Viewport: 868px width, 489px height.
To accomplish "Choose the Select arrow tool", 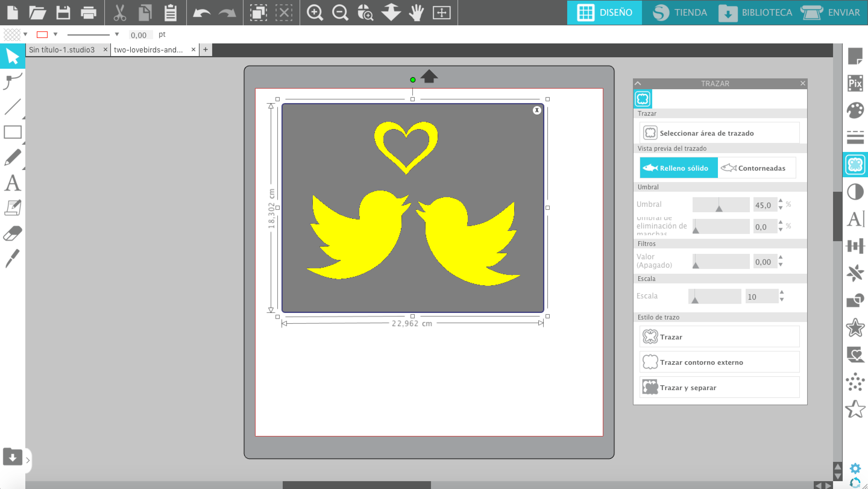I will pos(12,56).
